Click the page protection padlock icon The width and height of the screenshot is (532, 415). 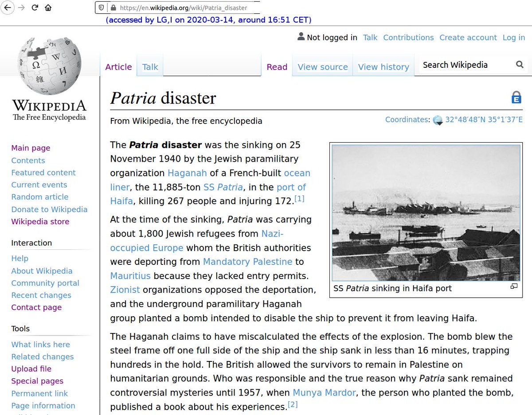tap(516, 97)
